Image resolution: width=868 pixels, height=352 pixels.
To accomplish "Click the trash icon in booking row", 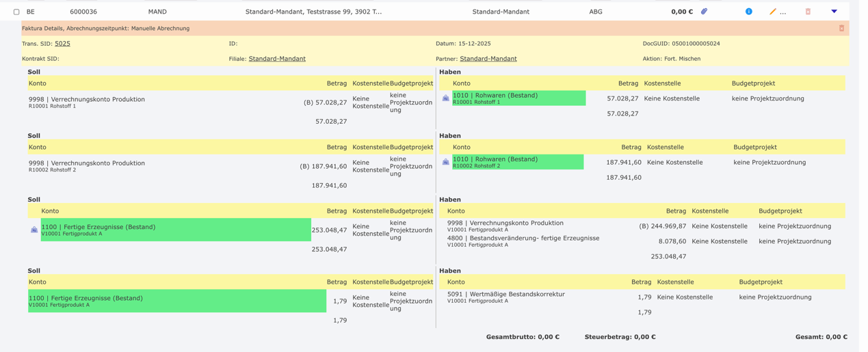I will [808, 12].
